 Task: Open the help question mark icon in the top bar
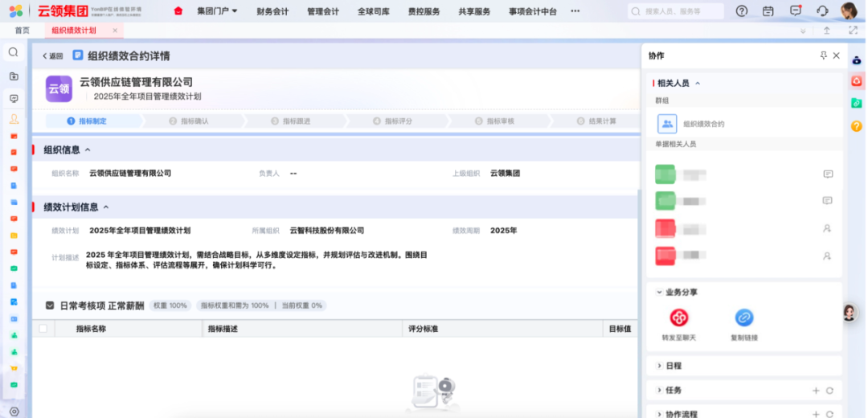pos(742,11)
